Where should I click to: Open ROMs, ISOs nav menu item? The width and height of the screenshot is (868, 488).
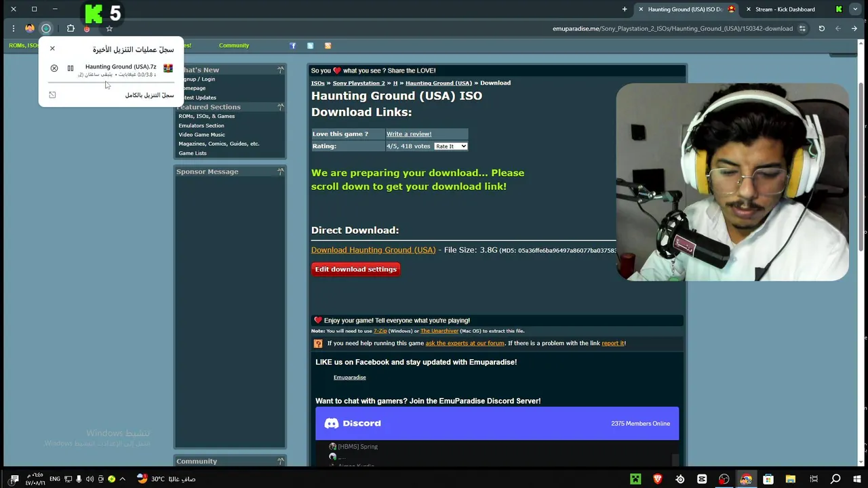pyautogui.click(x=24, y=45)
